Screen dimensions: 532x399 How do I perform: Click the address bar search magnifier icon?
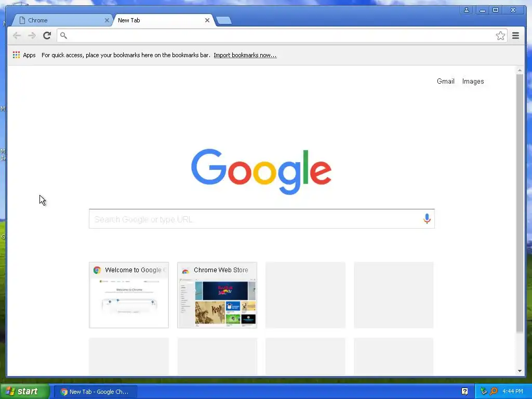point(63,35)
